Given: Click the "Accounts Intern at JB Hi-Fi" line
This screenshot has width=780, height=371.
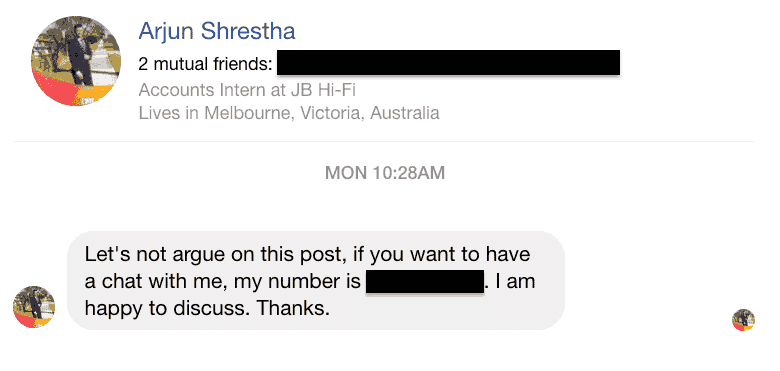Looking at the screenshot, I should coord(247,91).
